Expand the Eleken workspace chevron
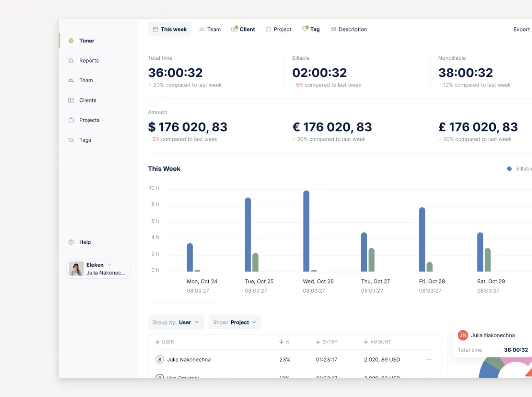This screenshot has height=397, width=532. point(110,265)
